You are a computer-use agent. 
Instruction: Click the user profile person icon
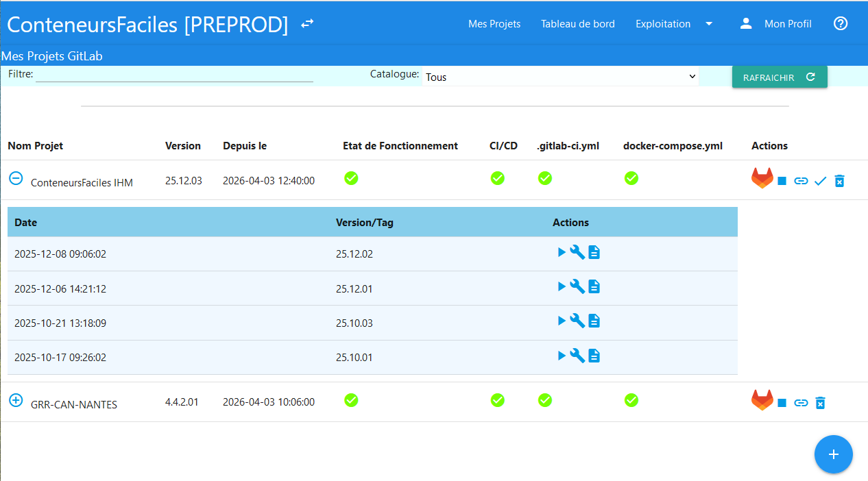click(746, 23)
